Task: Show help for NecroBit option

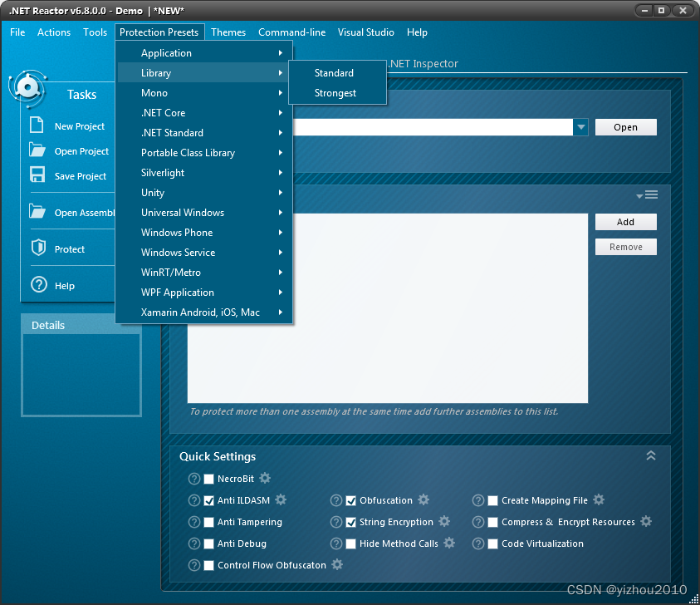Action: (x=194, y=479)
